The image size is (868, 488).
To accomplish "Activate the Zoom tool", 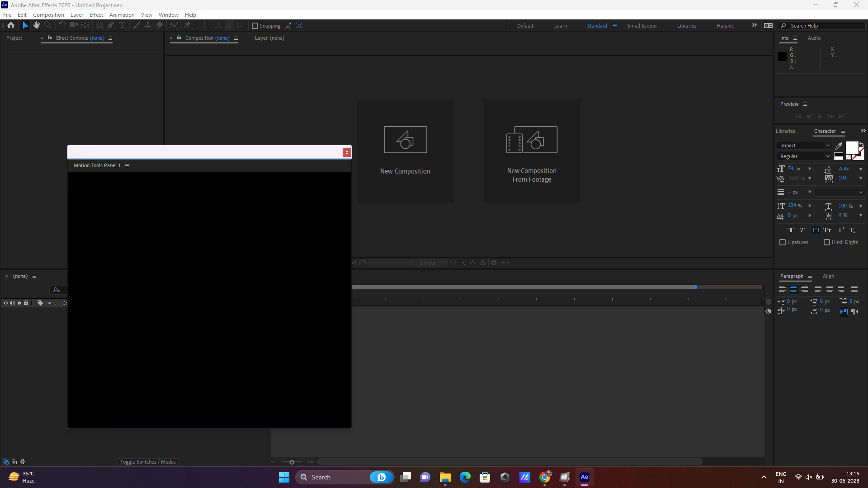I will tap(48, 25).
